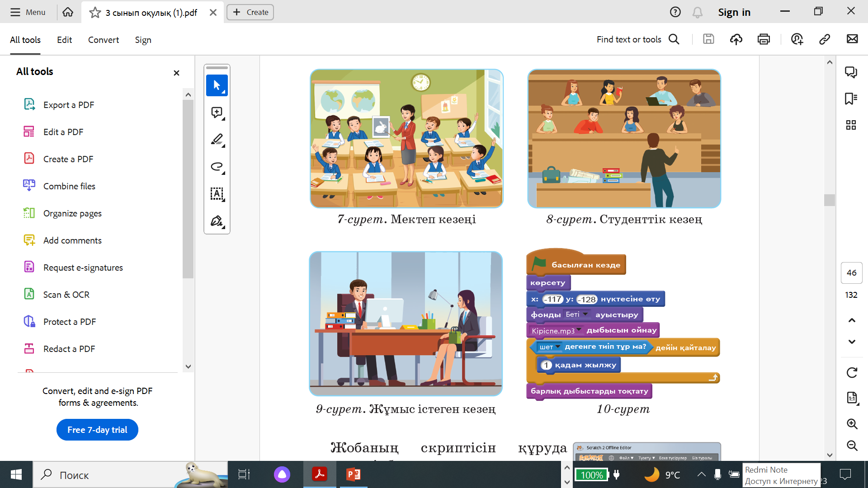Screen dimensions: 868x488
Task: Select the arrow selection tool
Action: (217, 85)
